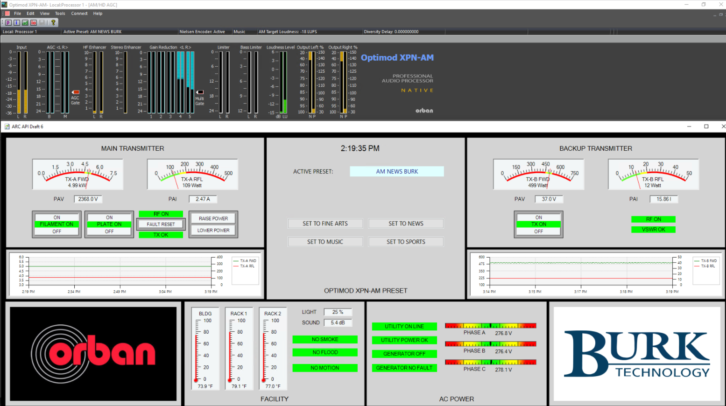Viewport: 726px width, 406px height.
Task: Click the RACK 2 thermometer
Action: (273, 349)
